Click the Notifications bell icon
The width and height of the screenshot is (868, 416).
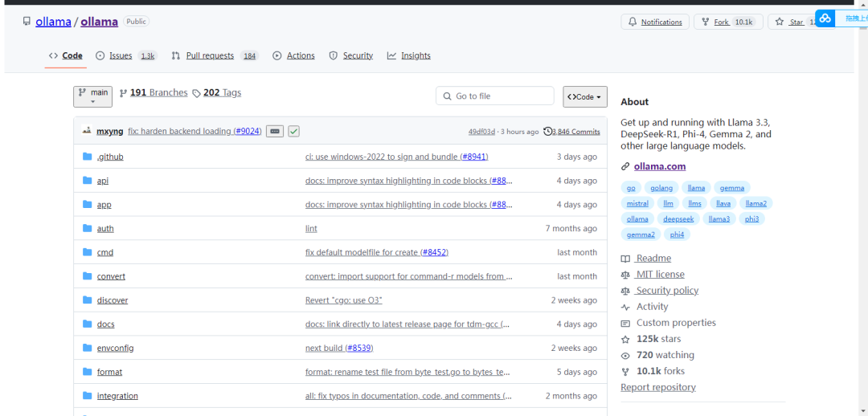pyautogui.click(x=633, y=22)
